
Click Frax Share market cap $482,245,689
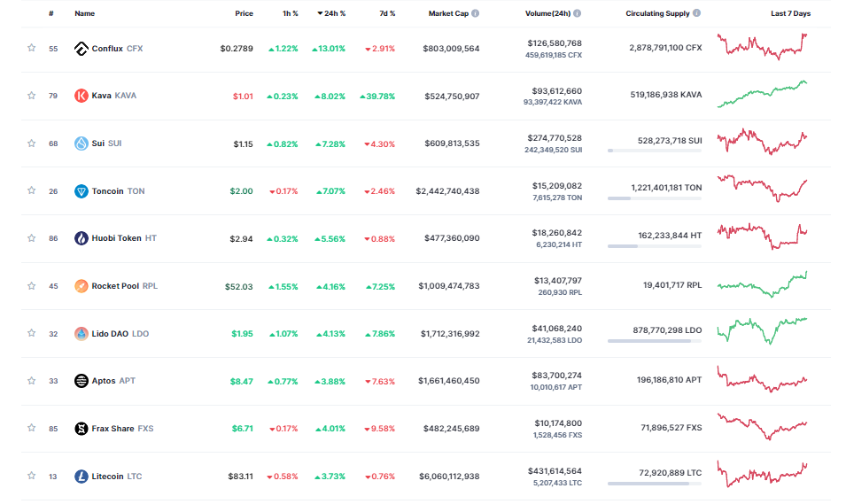click(451, 429)
